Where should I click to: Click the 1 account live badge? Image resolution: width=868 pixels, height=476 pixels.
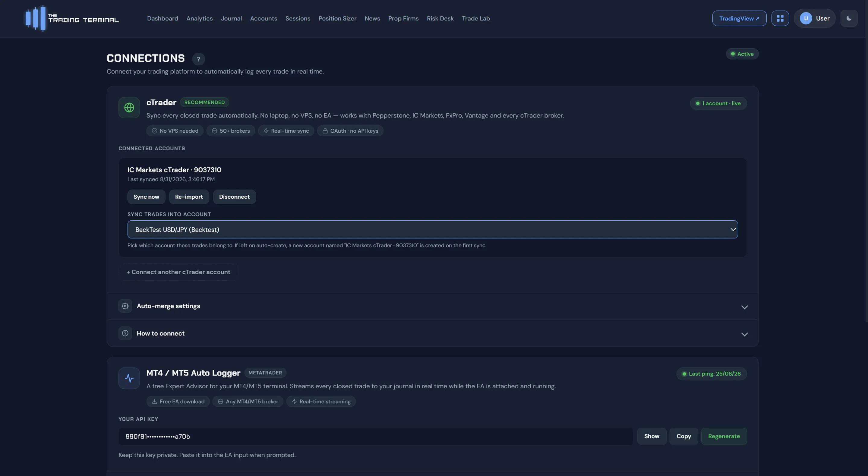pos(718,103)
